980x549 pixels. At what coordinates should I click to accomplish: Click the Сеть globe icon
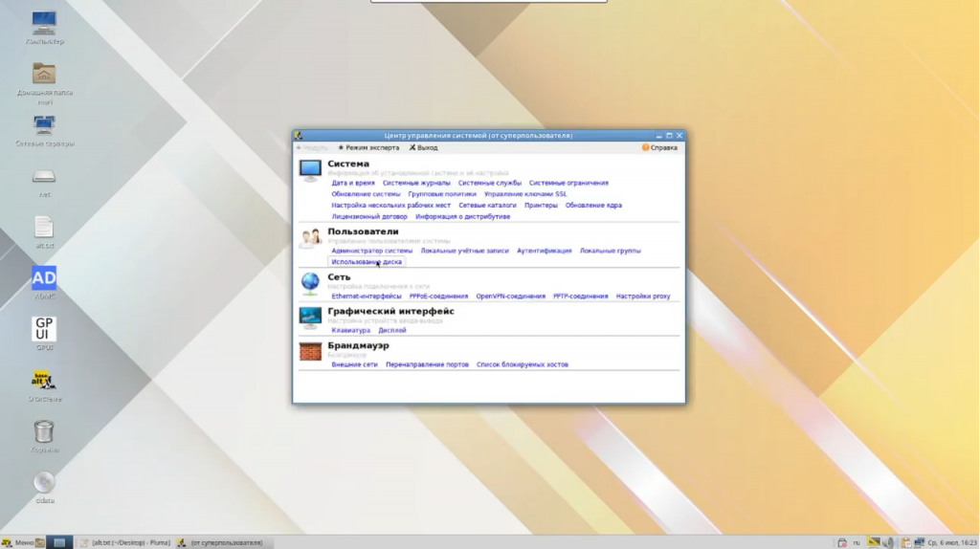coord(310,283)
